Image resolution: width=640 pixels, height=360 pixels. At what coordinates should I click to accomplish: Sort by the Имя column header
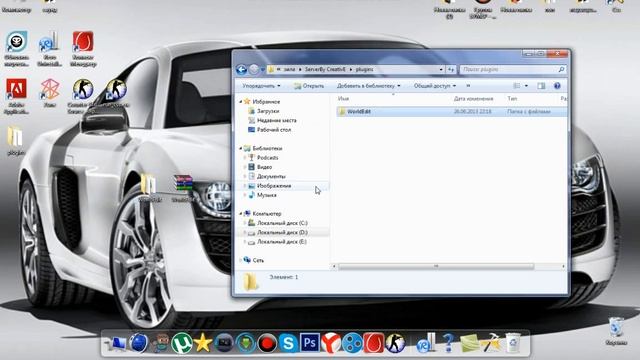344,99
